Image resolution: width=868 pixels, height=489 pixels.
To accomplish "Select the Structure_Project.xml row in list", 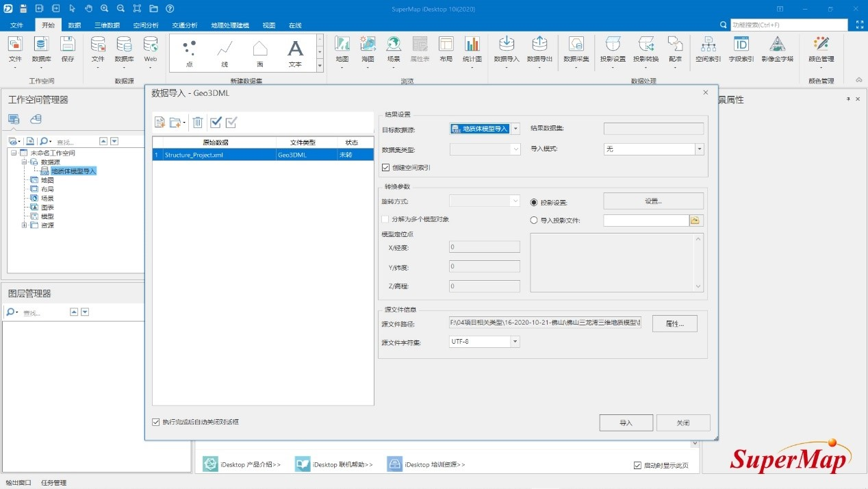I will point(219,155).
